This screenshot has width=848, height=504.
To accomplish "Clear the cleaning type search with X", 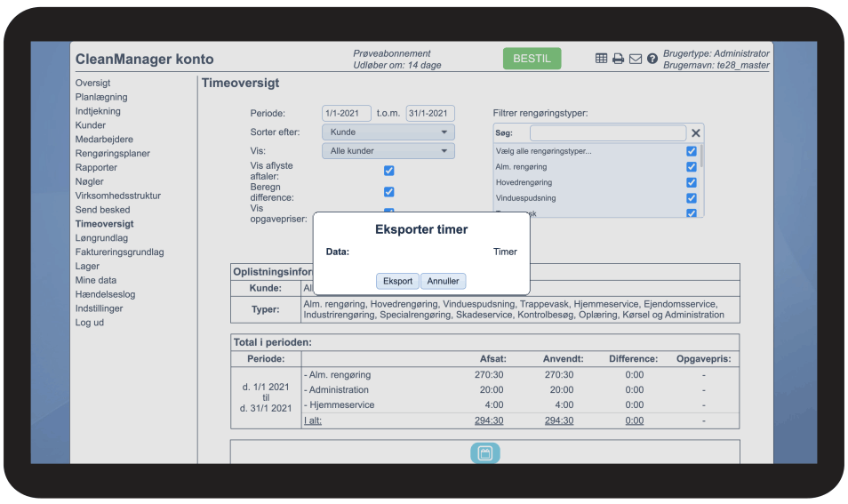I will pos(695,132).
